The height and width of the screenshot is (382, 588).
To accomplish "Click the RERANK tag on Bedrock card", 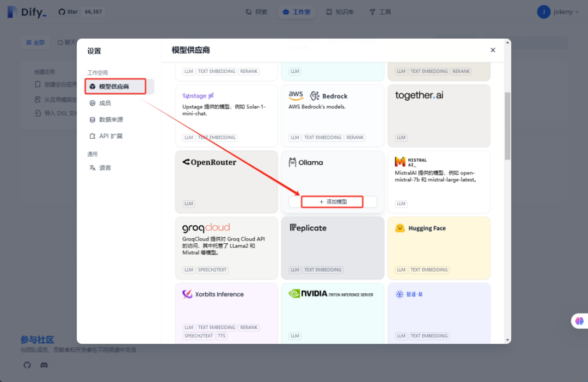I will point(355,138).
